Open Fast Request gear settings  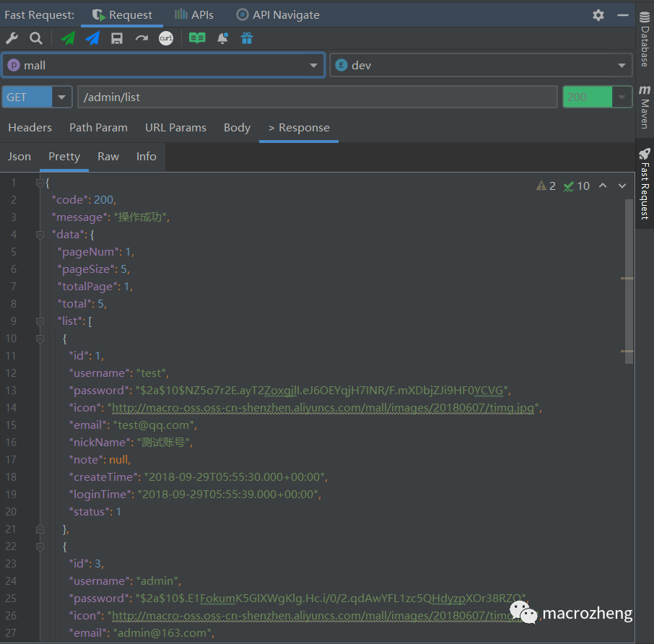click(x=598, y=15)
